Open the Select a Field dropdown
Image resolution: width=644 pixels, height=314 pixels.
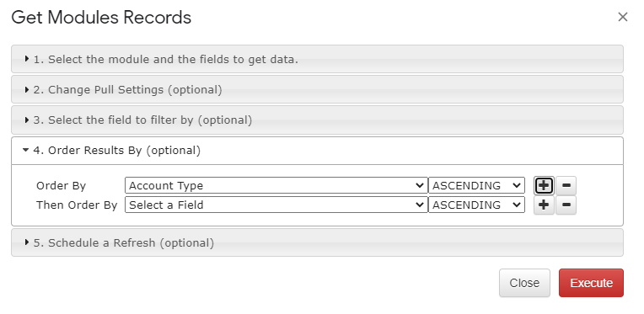pos(276,205)
